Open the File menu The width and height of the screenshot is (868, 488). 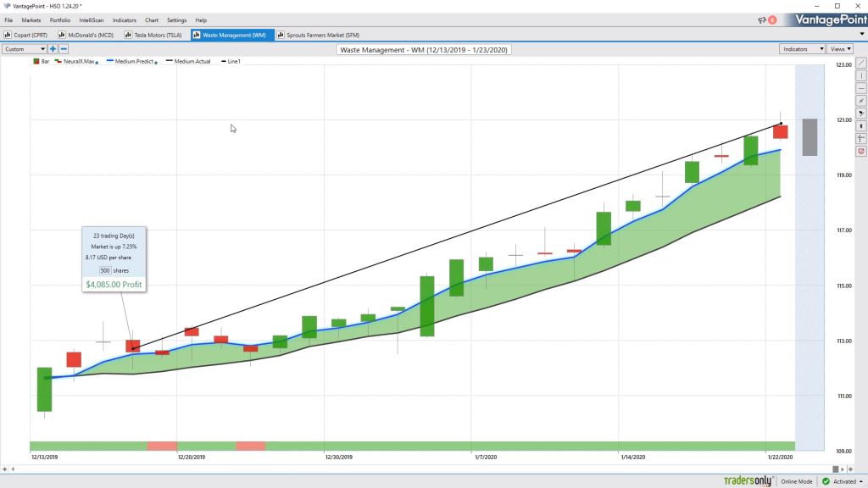[x=8, y=20]
